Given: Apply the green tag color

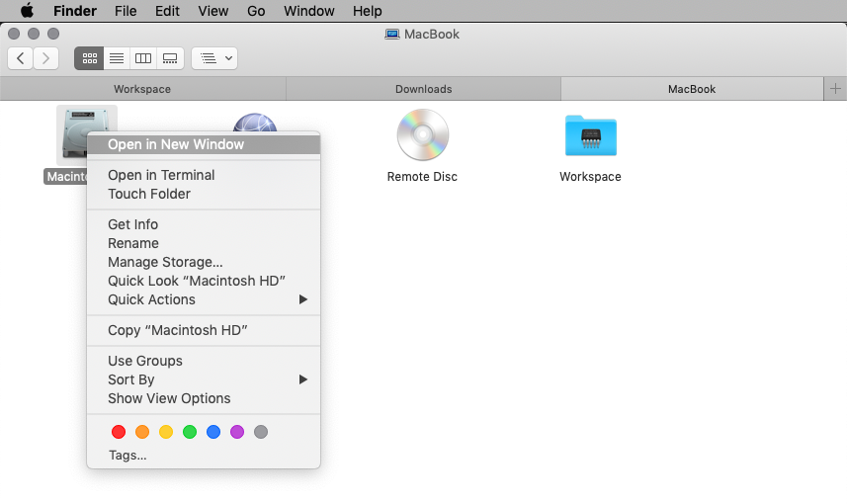Looking at the screenshot, I should click(190, 432).
